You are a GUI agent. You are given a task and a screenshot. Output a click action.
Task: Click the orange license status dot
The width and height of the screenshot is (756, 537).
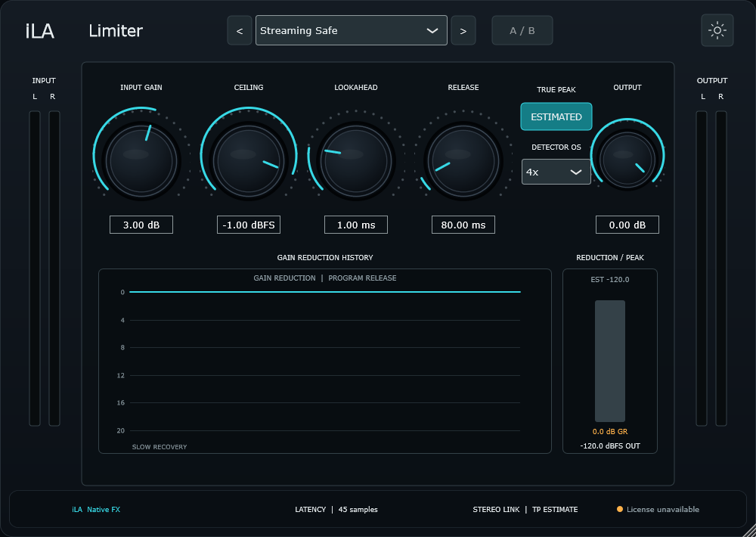[x=620, y=509]
